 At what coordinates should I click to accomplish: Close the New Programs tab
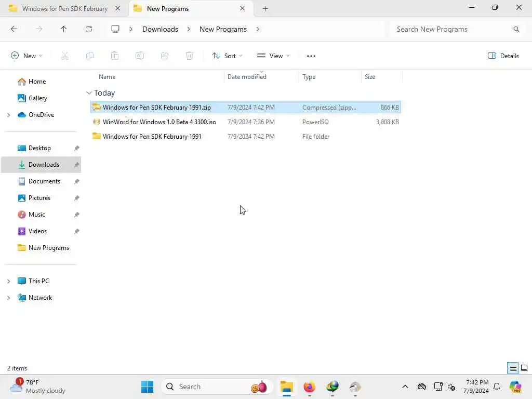tap(242, 8)
